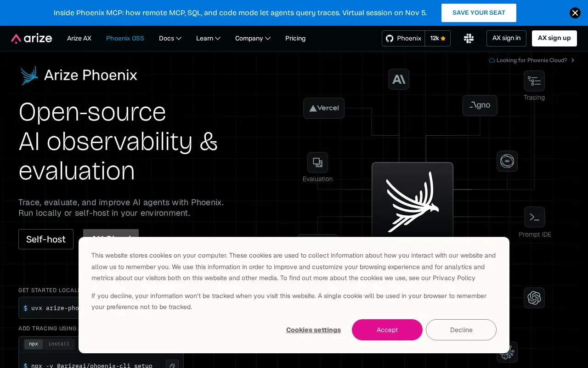Expand the Company dropdown menu
The height and width of the screenshot is (368, 588).
253,38
